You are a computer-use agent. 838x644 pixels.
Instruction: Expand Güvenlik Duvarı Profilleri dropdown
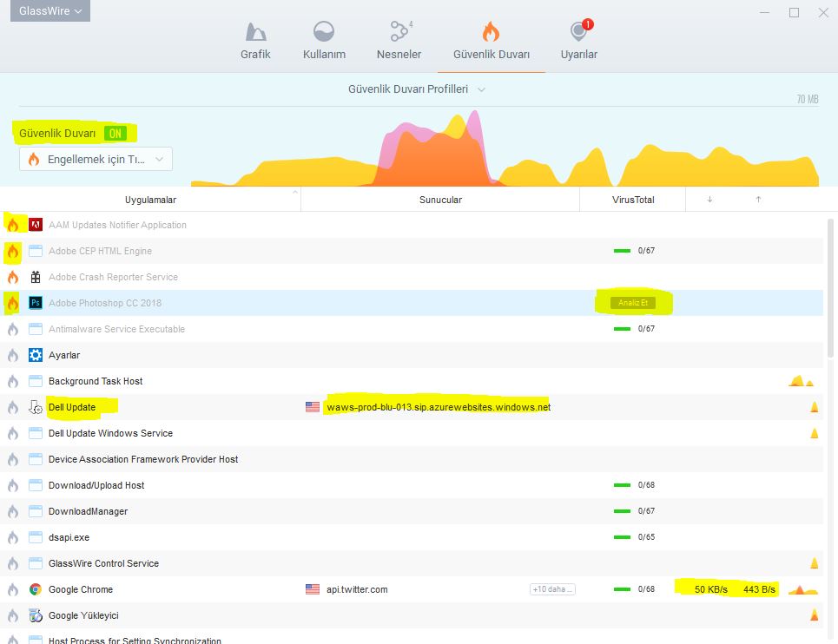click(416, 89)
